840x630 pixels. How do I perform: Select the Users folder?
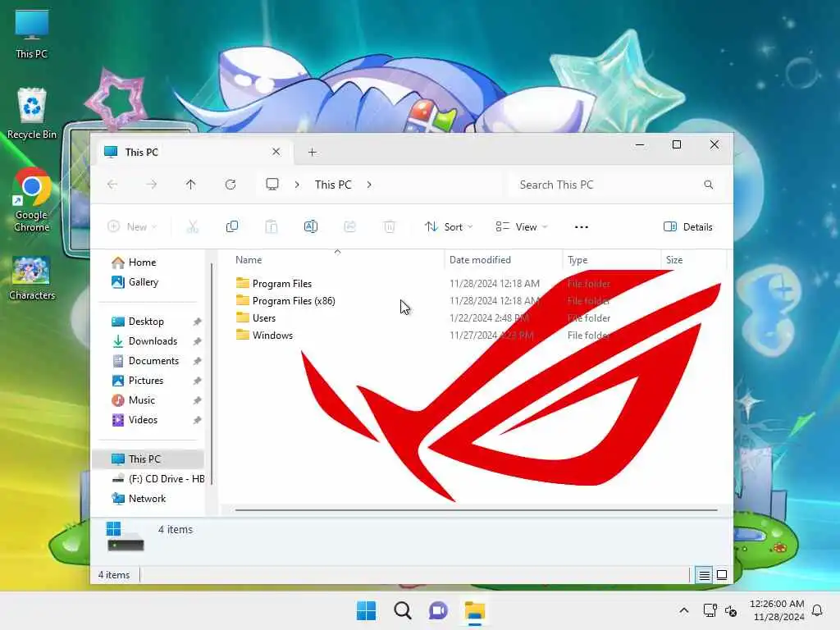(256, 317)
